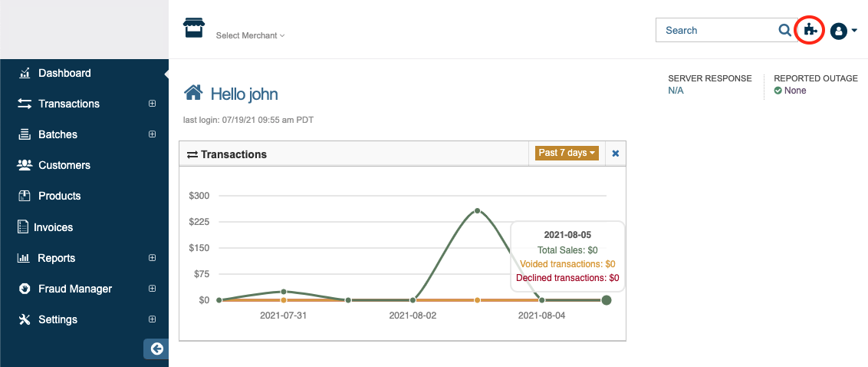Click the Fraud Manager hand icon
Viewport: 868px width, 367px height.
point(24,289)
